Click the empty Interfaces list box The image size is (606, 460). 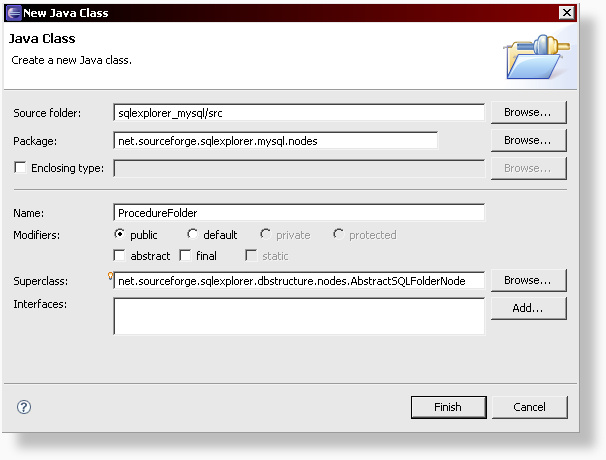tap(299, 316)
